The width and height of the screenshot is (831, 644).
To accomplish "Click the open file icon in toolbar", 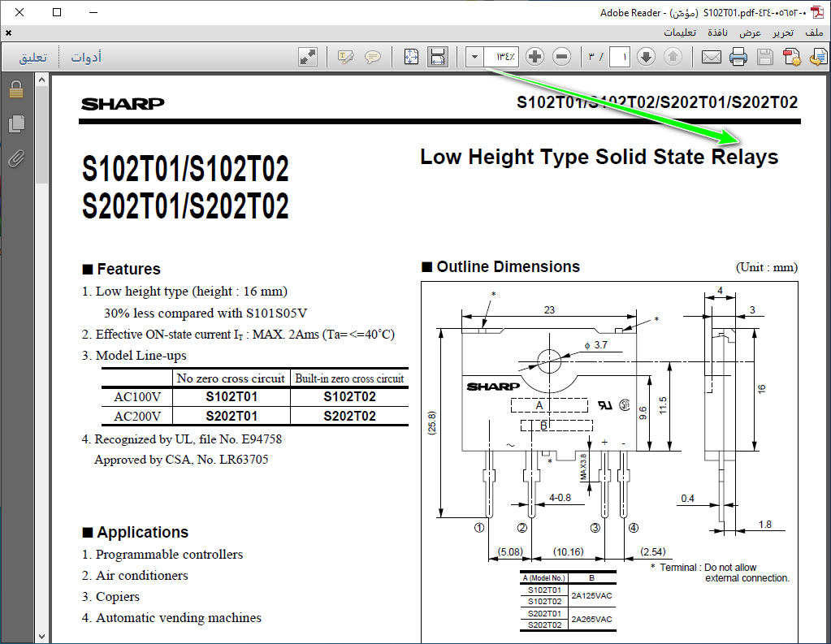I will [818, 57].
